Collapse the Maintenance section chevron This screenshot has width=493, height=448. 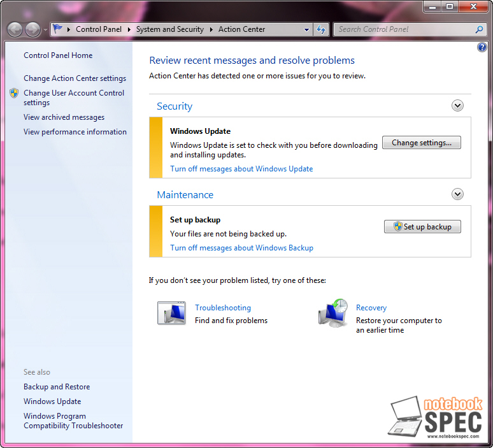[457, 194]
